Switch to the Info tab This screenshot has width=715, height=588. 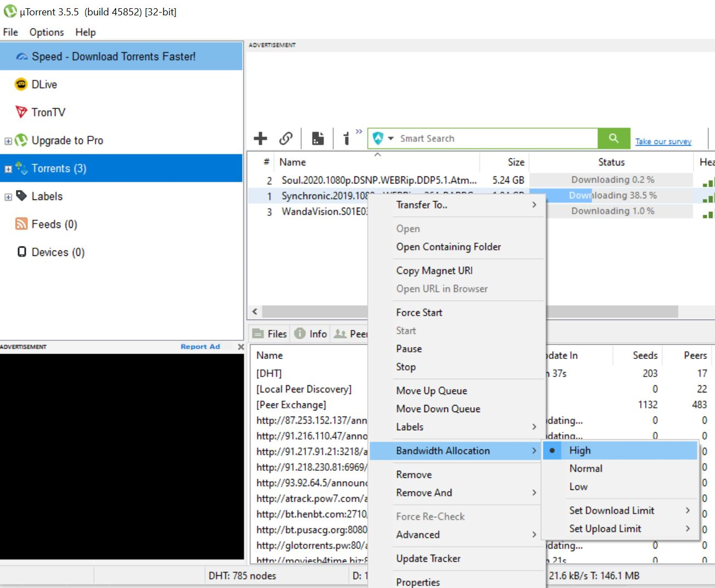pyautogui.click(x=311, y=334)
